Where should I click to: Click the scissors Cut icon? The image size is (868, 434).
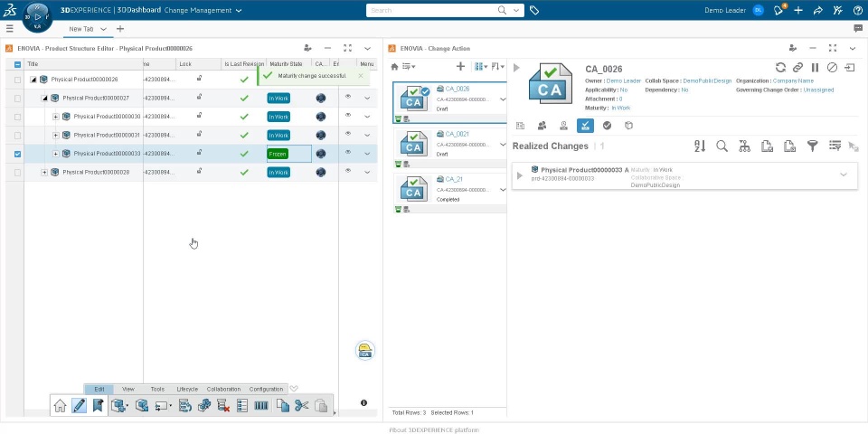tap(301, 406)
